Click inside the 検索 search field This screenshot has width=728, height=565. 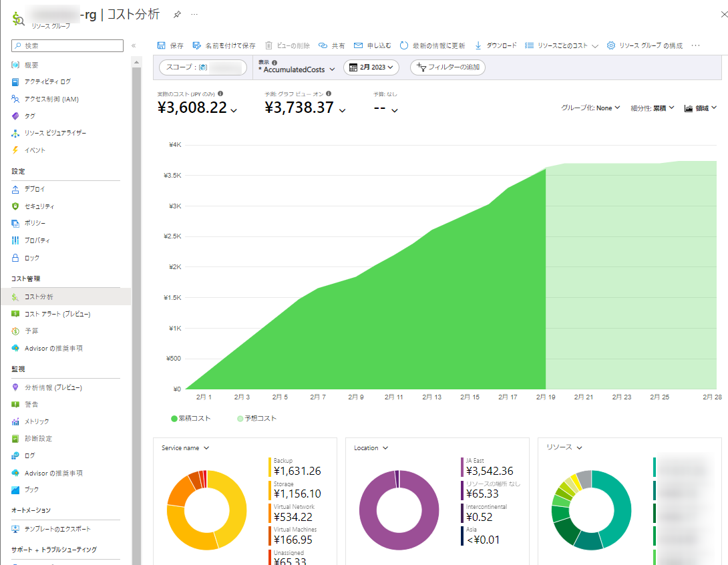[67, 46]
